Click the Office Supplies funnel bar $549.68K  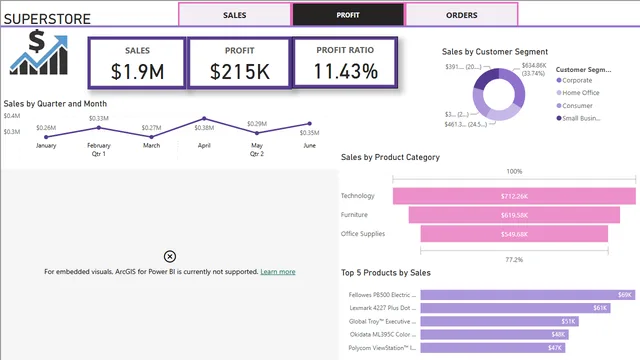(514, 234)
